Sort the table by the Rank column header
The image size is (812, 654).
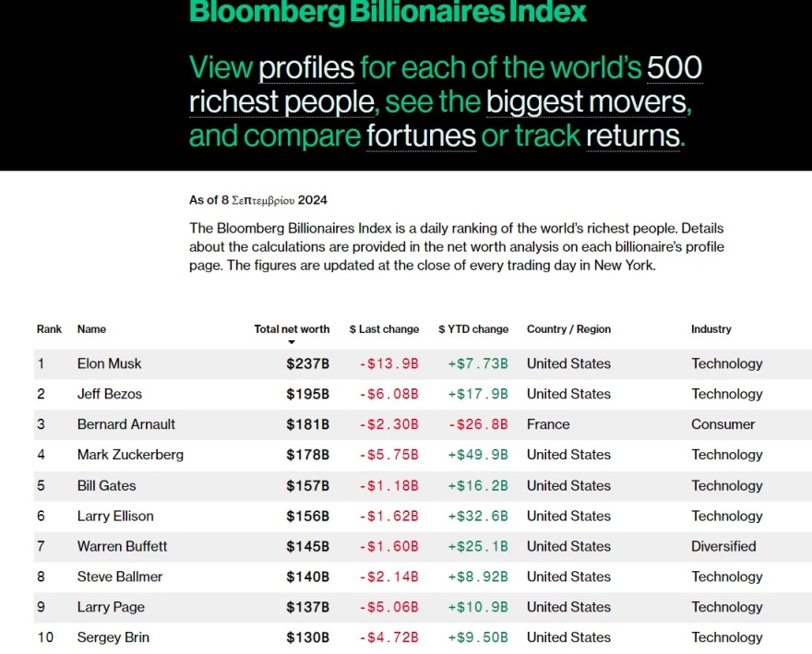49,329
